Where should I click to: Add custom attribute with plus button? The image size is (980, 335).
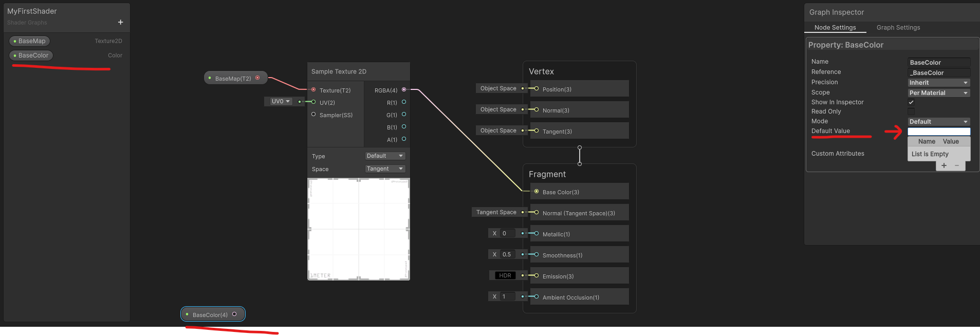944,165
